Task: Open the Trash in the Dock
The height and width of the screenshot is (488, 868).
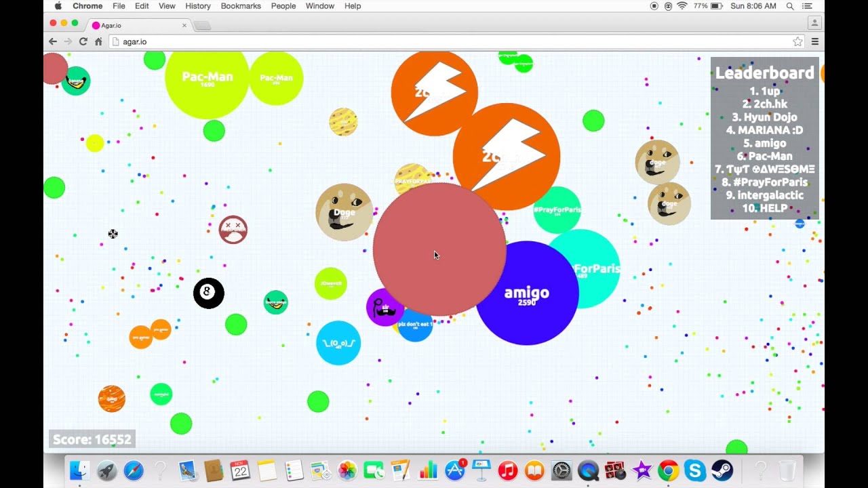Action: click(x=787, y=470)
